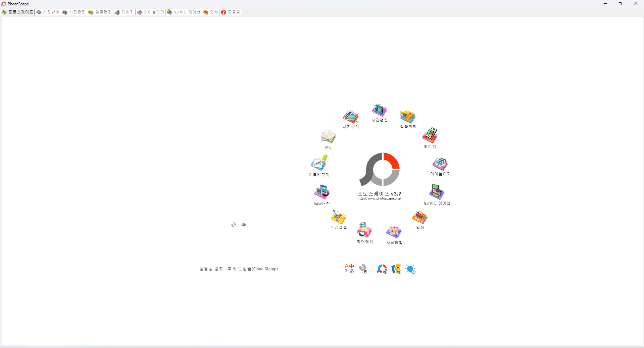Switch to the 사진편집 tab

(74, 12)
